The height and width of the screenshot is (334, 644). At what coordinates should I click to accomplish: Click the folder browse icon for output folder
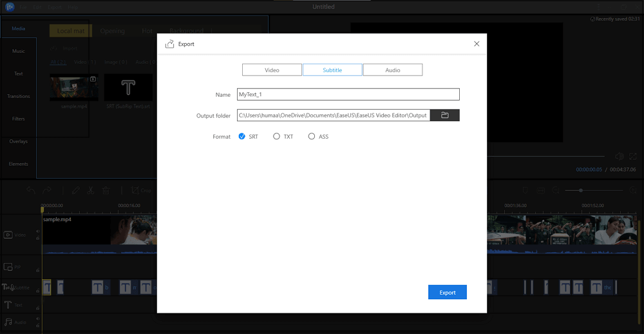pyautogui.click(x=444, y=115)
